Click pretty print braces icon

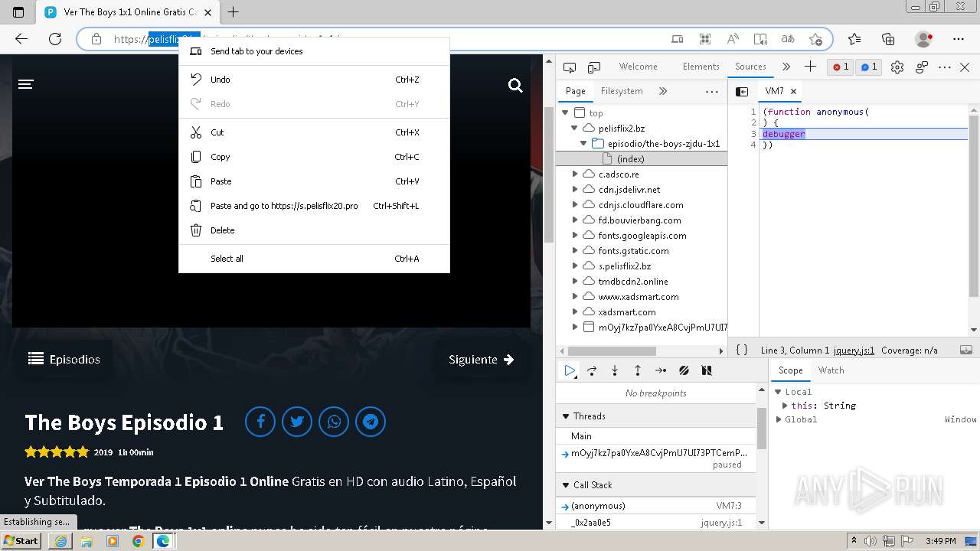tap(742, 350)
